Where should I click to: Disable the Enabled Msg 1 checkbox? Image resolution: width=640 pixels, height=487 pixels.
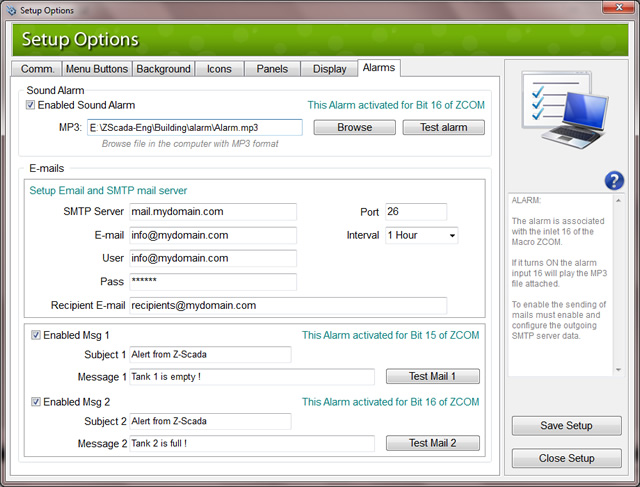pos(37,335)
